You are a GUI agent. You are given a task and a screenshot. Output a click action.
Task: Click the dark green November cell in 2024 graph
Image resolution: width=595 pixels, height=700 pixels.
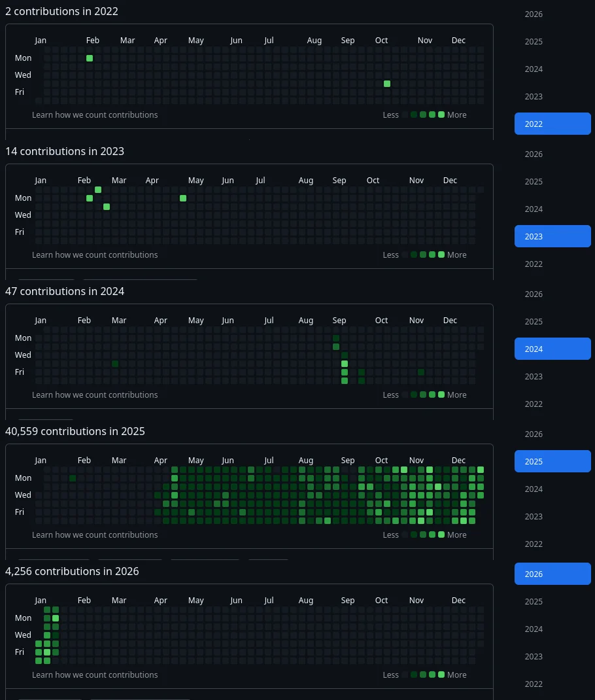tap(421, 372)
